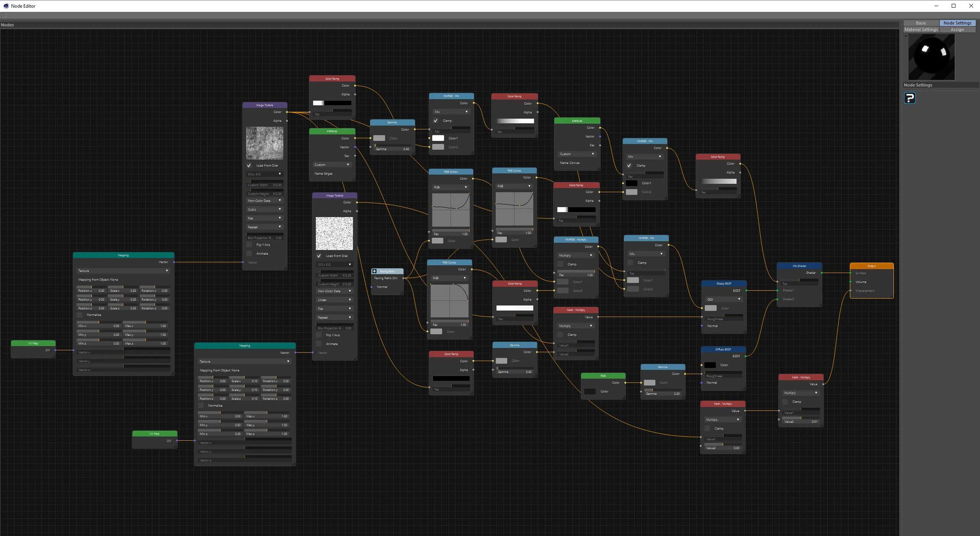Collapse the material preview disclosure arrow
The width and height of the screenshot is (980, 536).
click(906, 36)
